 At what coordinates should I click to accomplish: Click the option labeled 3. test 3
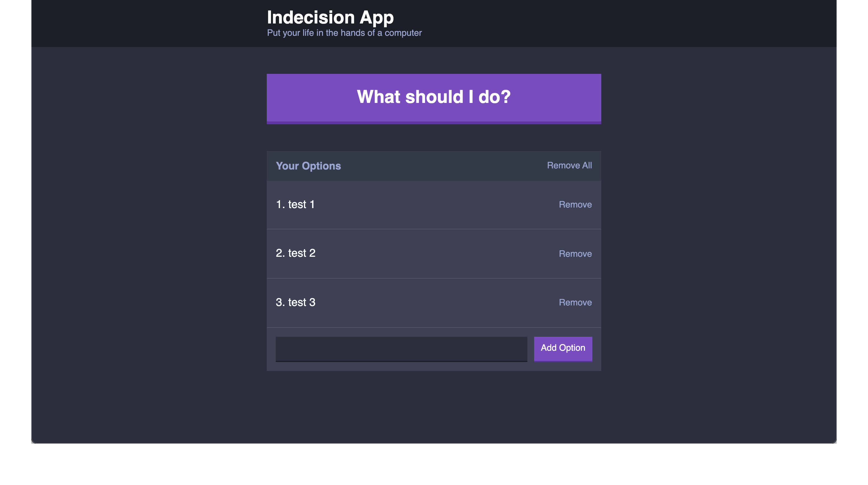(296, 302)
